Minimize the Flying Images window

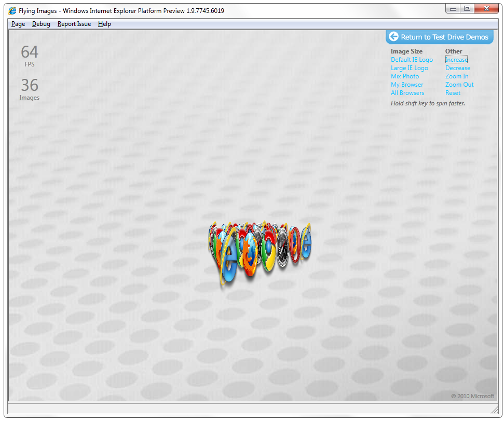[453, 9]
